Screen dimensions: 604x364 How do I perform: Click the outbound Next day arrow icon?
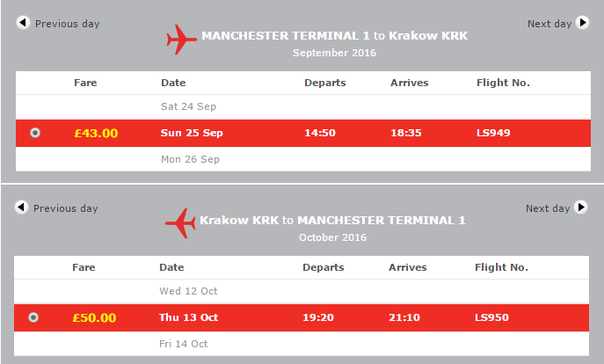tap(582, 23)
